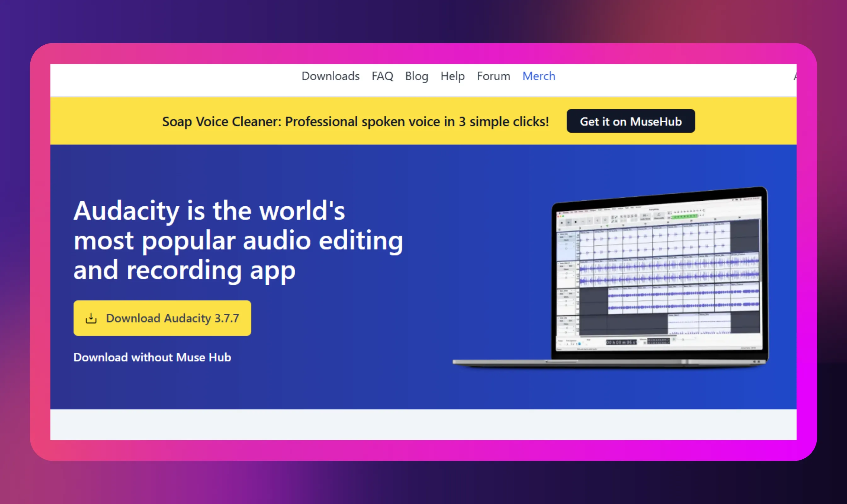847x504 pixels.
Task: Click the Stop button in the transport toolbar
Action: point(576,222)
